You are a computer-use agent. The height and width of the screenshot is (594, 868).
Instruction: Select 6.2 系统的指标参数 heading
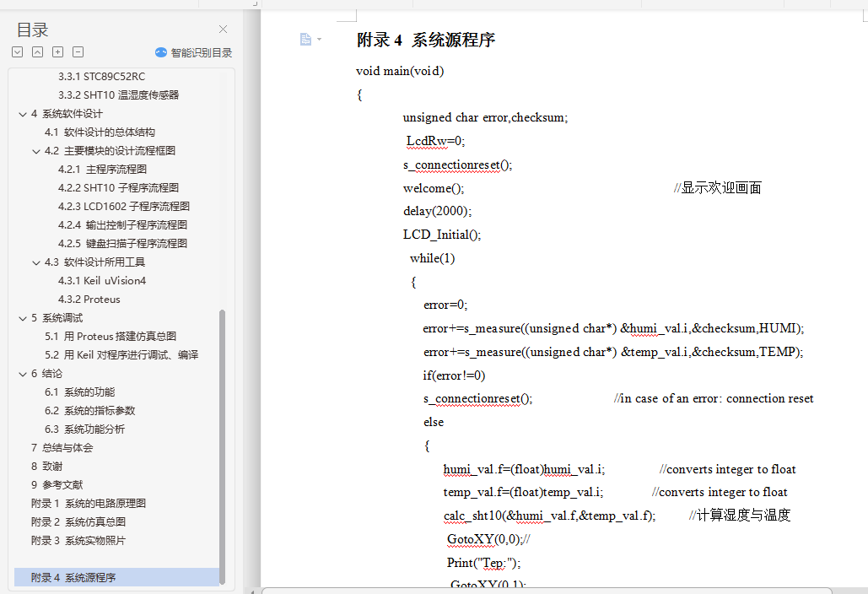click(89, 411)
